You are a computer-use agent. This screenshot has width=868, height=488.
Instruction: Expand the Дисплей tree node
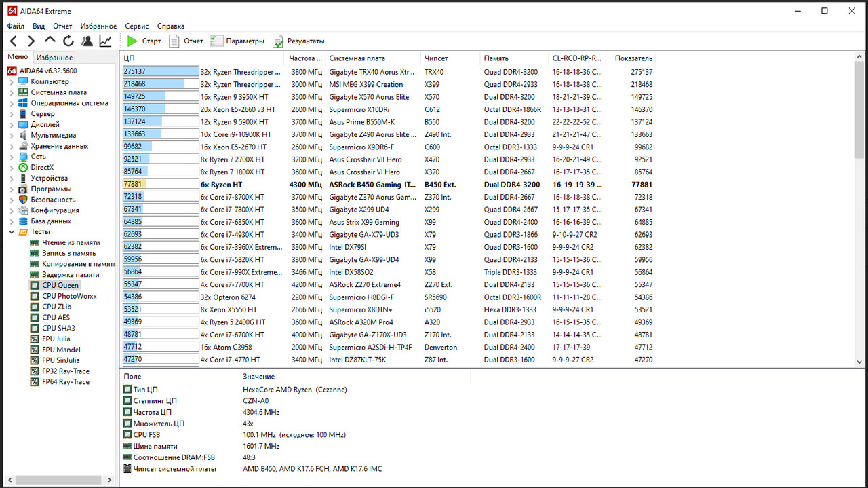[x=11, y=125]
